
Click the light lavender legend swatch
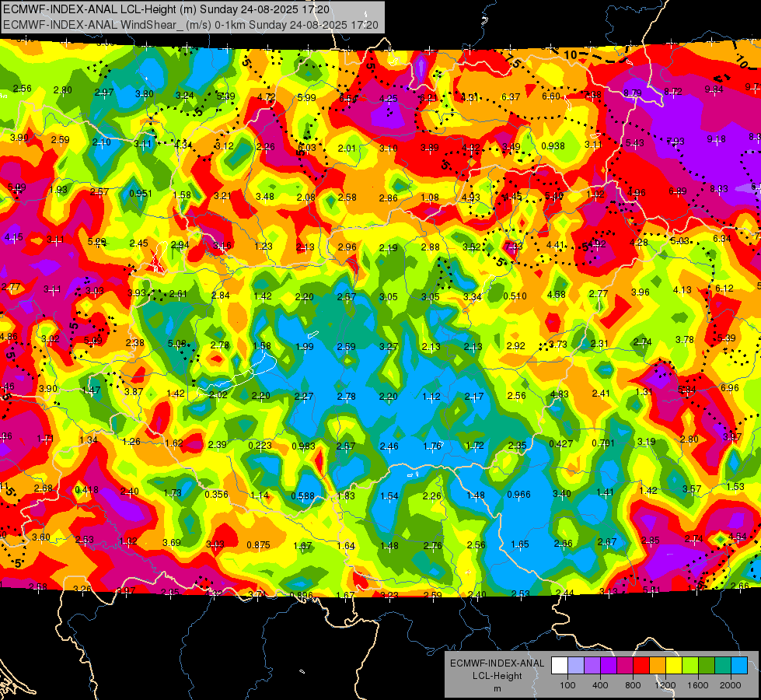click(x=576, y=666)
